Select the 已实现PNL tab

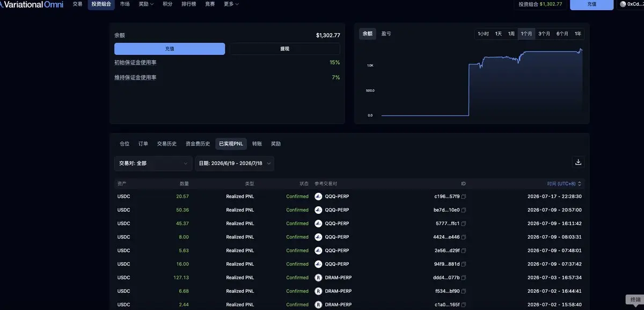pyautogui.click(x=231, y=144)
